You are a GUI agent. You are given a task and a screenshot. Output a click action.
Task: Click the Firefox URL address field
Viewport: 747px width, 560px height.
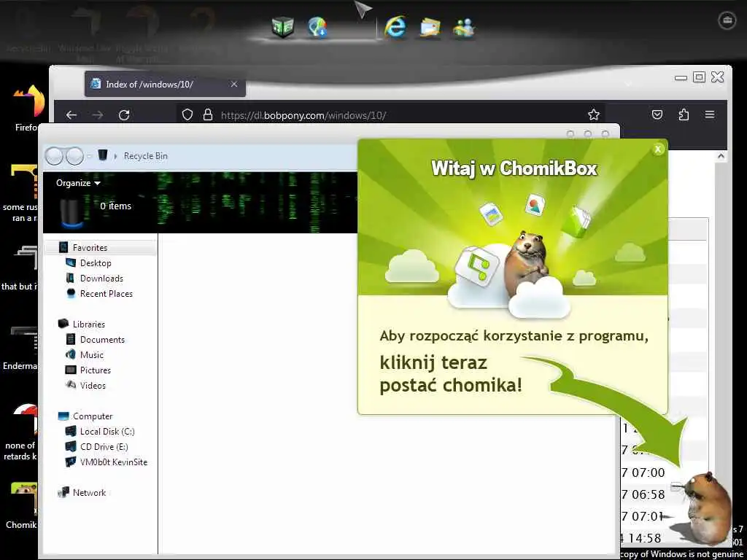click(x=391, y=114)
